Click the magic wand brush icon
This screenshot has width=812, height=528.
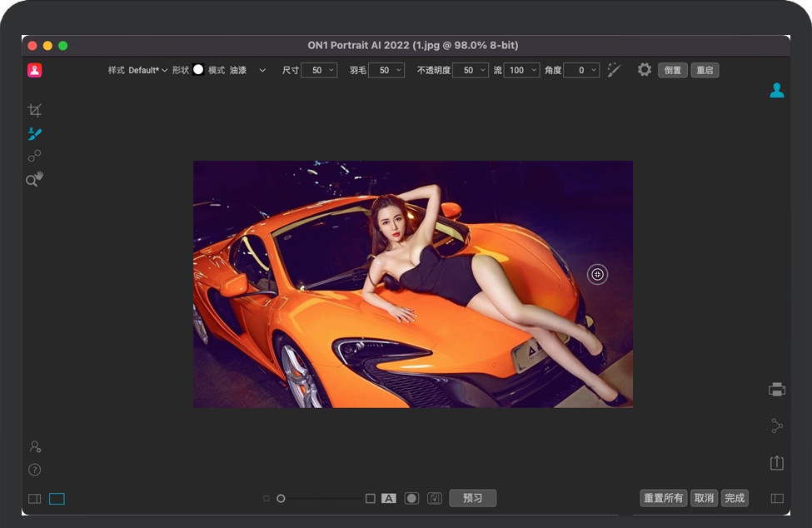(614, 70)
